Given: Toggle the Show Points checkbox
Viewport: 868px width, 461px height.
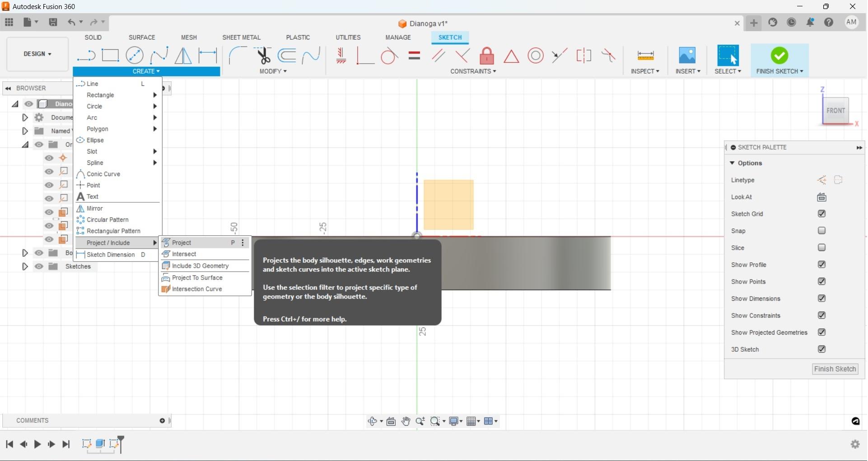Looking at the screenshot, I should tap(822, 281).
